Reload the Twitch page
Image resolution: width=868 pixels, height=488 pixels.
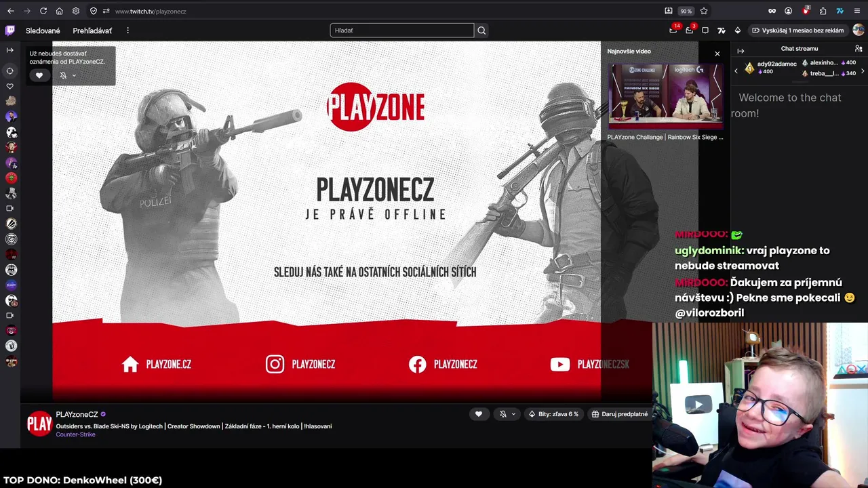tap(43, 11)
